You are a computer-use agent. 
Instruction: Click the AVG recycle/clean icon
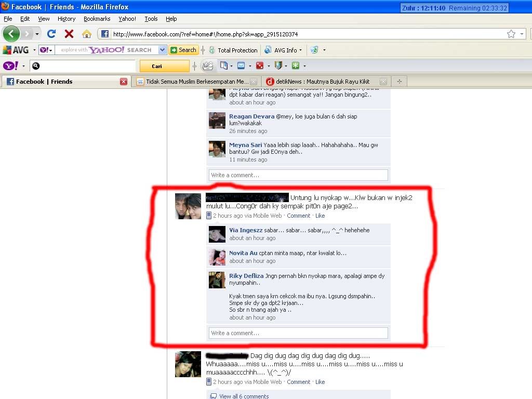(314, 50)
